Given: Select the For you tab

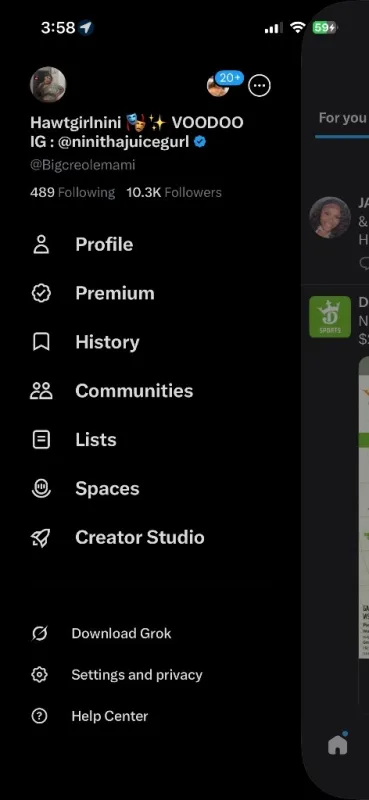Looking at the screenshot, I should tap(342, 118).
